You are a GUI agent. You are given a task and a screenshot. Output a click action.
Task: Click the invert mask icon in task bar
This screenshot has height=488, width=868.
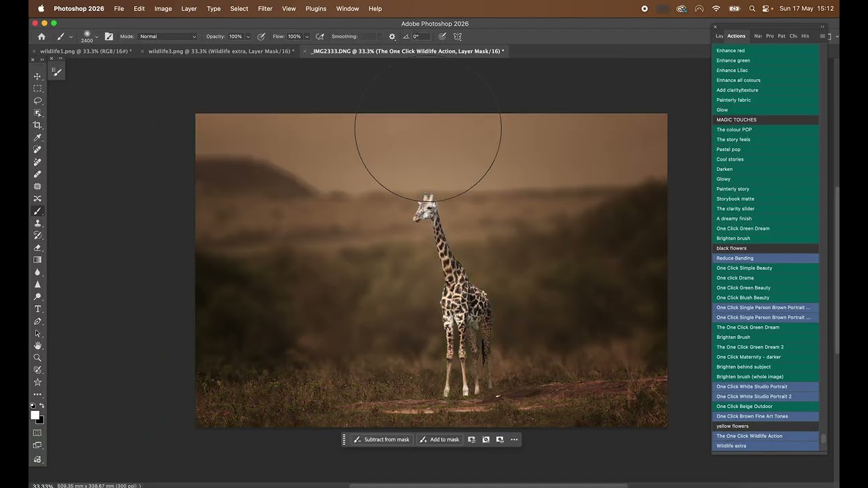[x=486, y=439]
